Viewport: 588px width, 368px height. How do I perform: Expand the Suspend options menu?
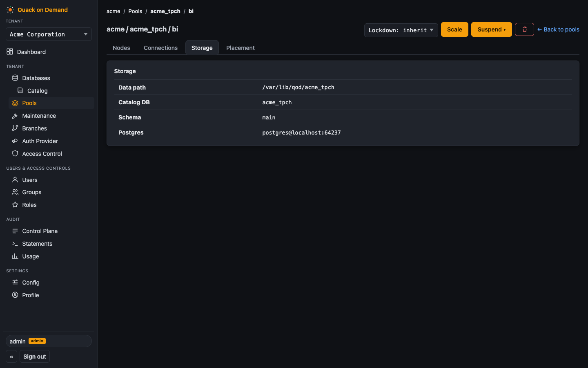(x=492, y=29)
